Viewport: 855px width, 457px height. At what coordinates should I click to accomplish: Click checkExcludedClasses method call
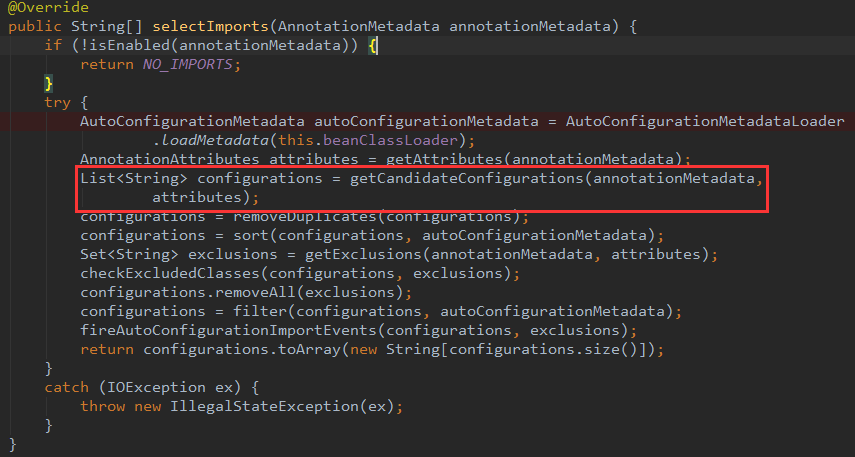click(170, 273)
